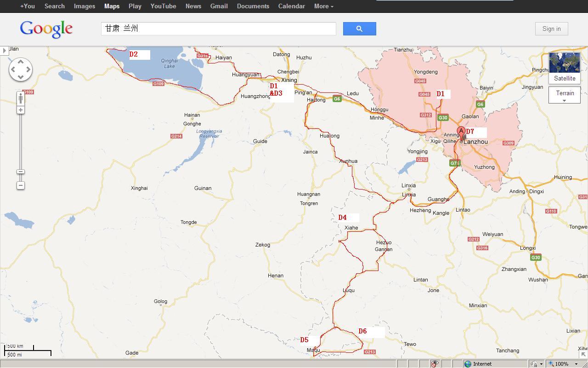
Task: Click the Google logo
Action: (46, 29)
